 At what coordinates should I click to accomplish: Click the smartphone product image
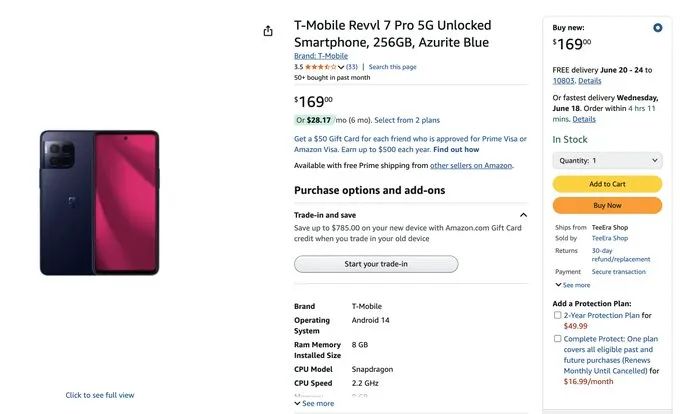click(x=100, y=202)
